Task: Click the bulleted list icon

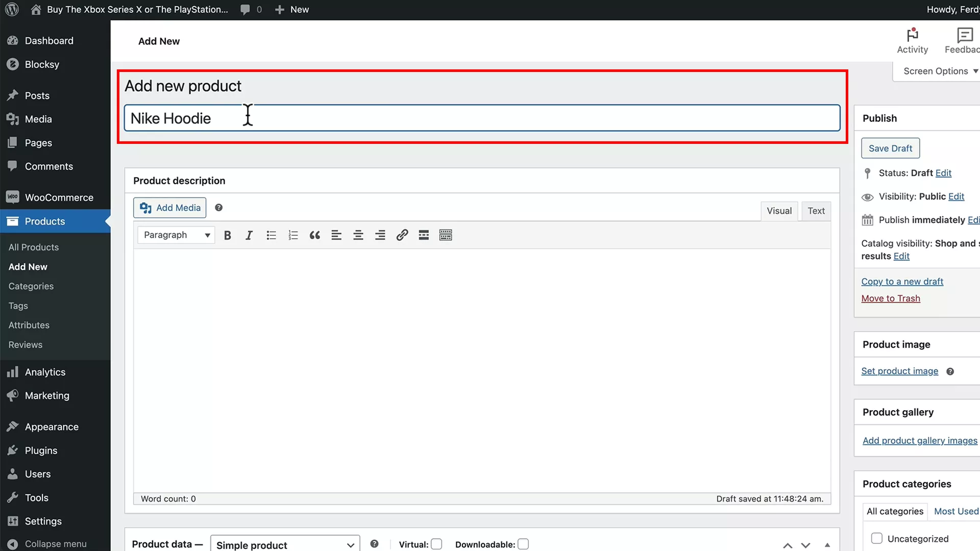Action: tap(271, 235)
